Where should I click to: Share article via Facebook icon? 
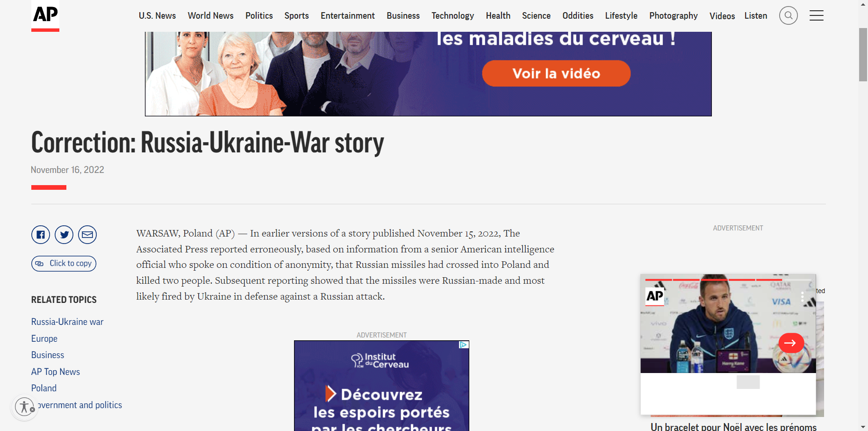click(x=41, y=235)
